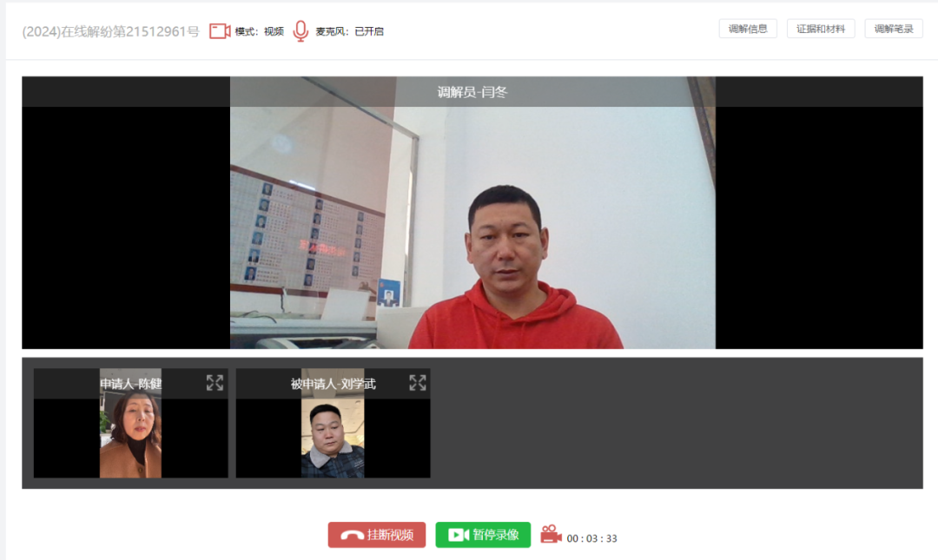938x560 pixels.
Task: Click the red recording camera icon by the timer
Action: pyautogui.click(x=551, y=534)
